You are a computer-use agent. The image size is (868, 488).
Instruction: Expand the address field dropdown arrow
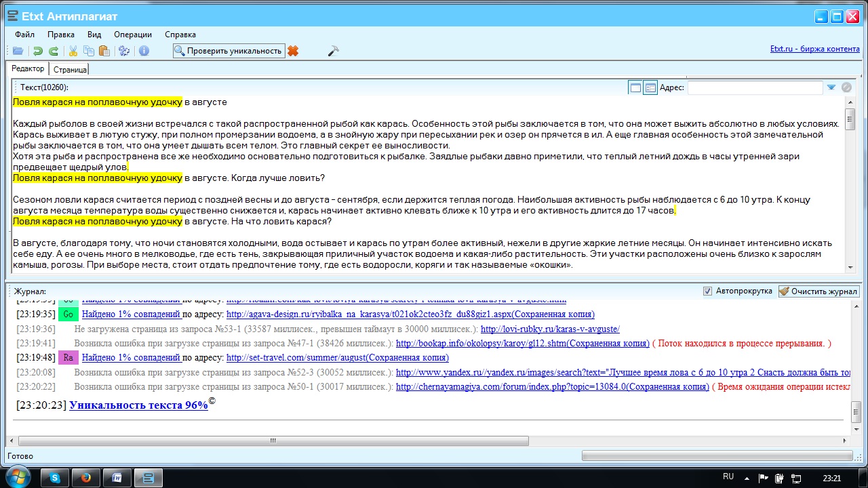tap(831, 87)
